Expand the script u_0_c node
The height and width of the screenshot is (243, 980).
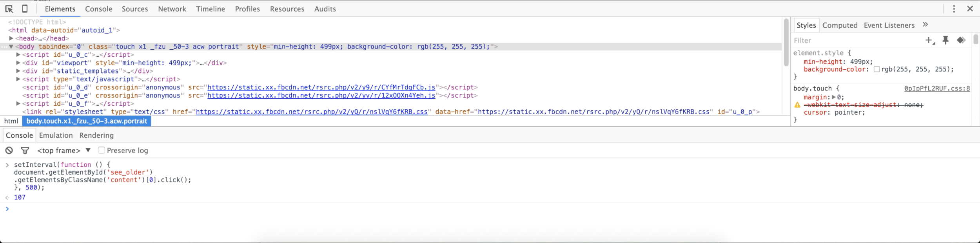click(18, 55)
